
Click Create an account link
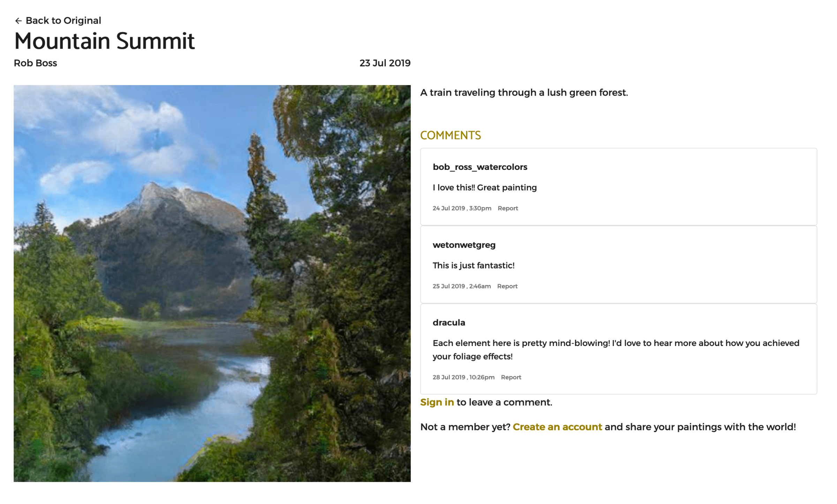[557, 427]
